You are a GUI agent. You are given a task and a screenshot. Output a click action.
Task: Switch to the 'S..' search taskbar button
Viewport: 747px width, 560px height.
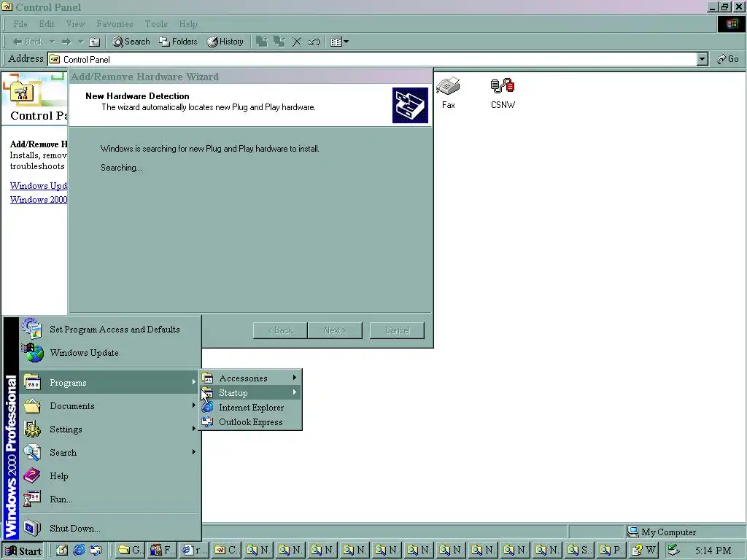(x=579, y=551)
